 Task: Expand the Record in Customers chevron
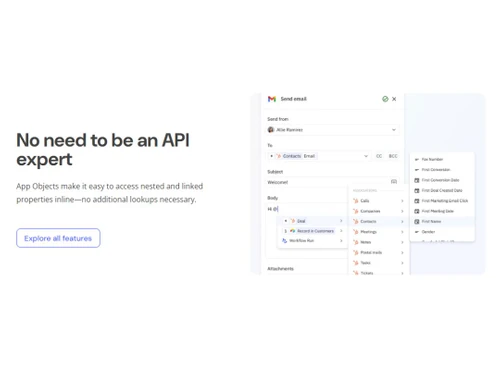tap(341, 231)
